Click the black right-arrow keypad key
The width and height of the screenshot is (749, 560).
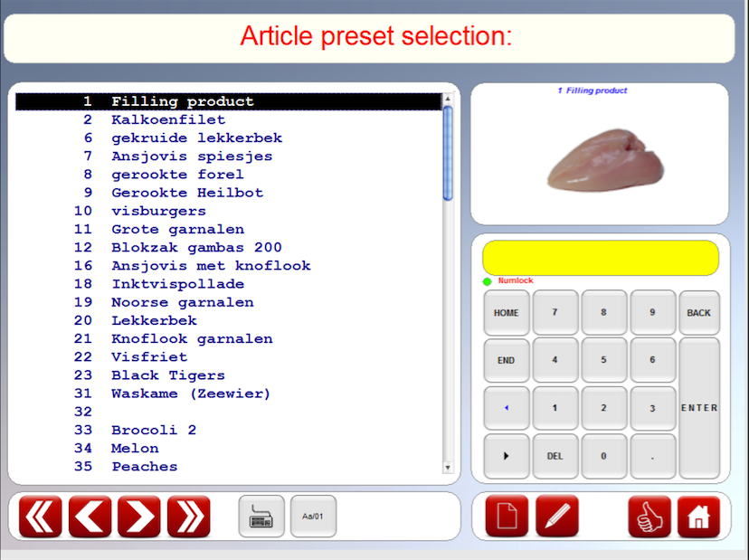pos(507,456)
